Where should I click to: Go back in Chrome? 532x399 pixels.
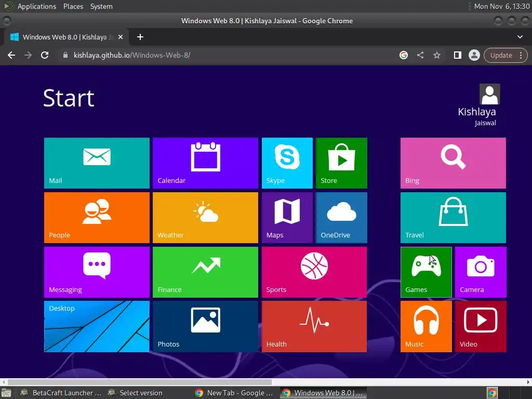11,55
